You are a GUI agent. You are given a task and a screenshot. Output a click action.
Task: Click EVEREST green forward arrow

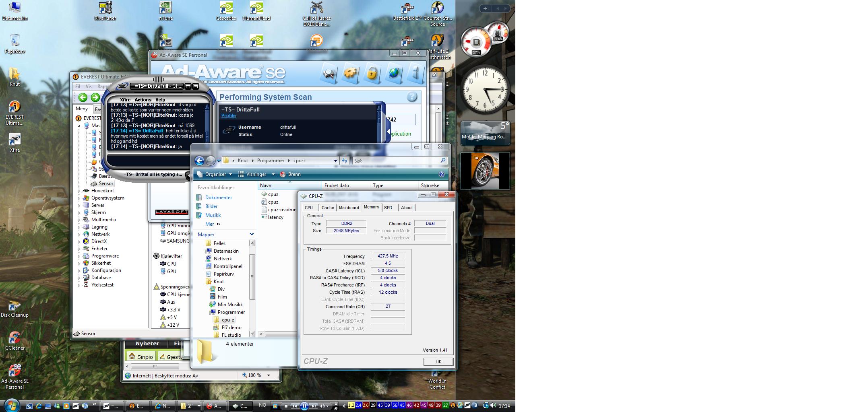(95, 97)
